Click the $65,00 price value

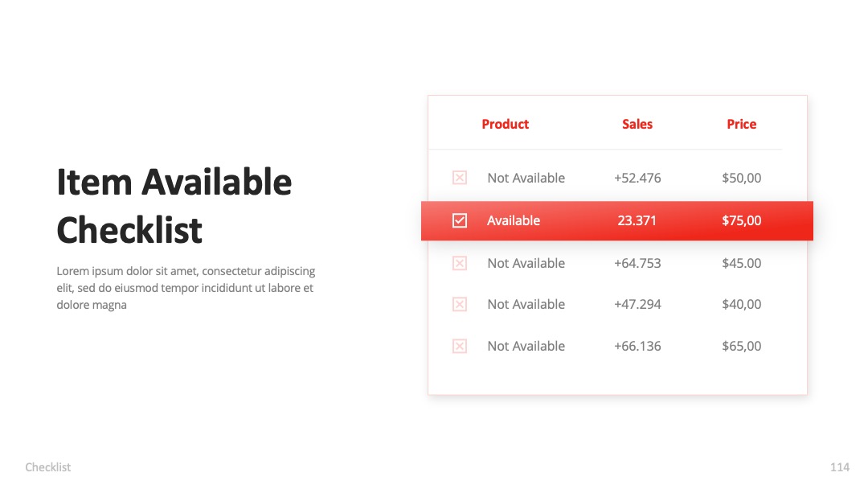(741, 346)
